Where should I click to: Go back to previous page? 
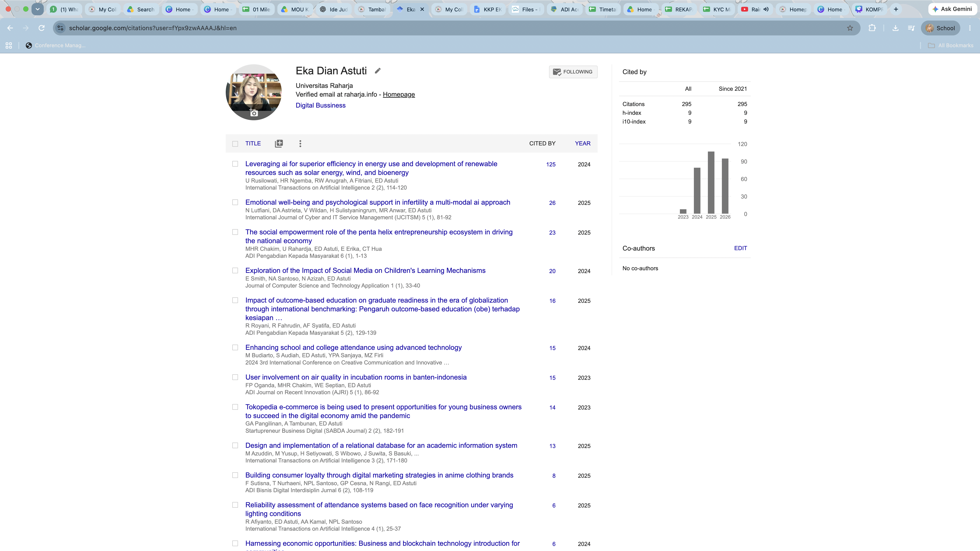click(x=10, y=28)
